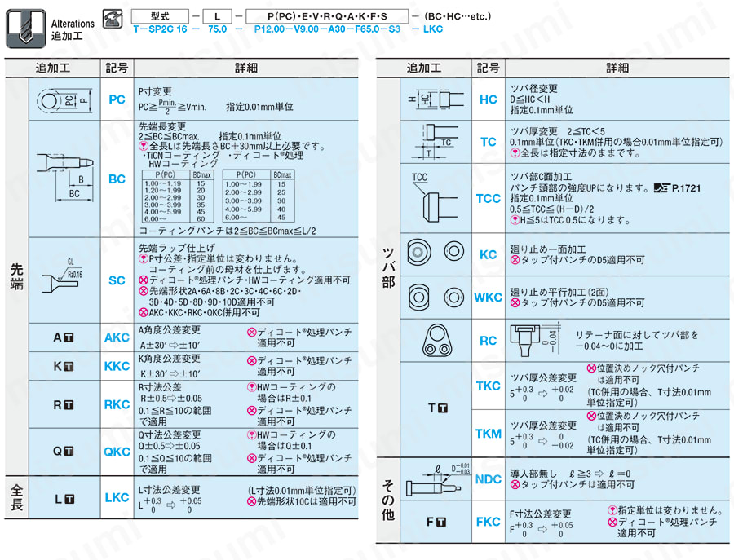The width and height of the screenshot is (734, 560).
Task: Click the L field box in header
Action: pos(217,16)
